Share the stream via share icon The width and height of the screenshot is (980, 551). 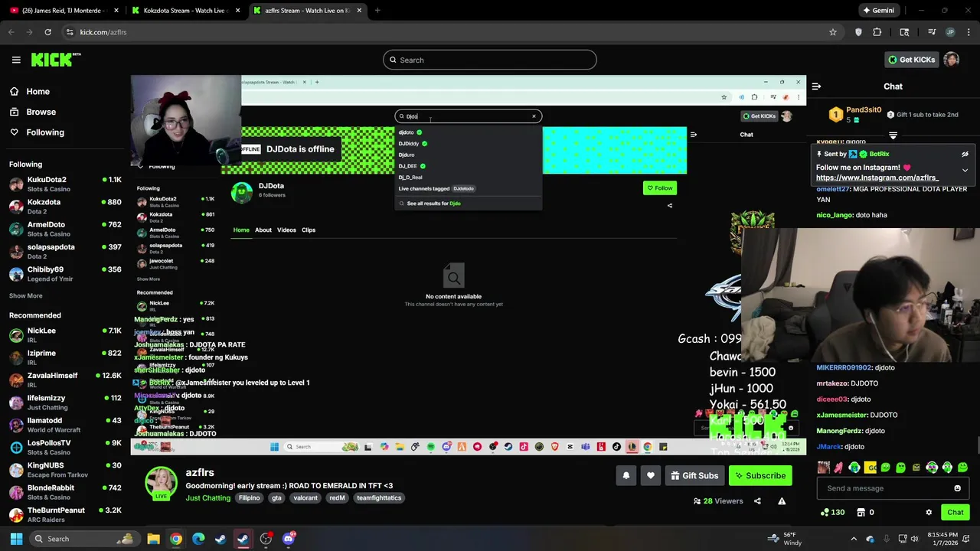pos(757,501)
